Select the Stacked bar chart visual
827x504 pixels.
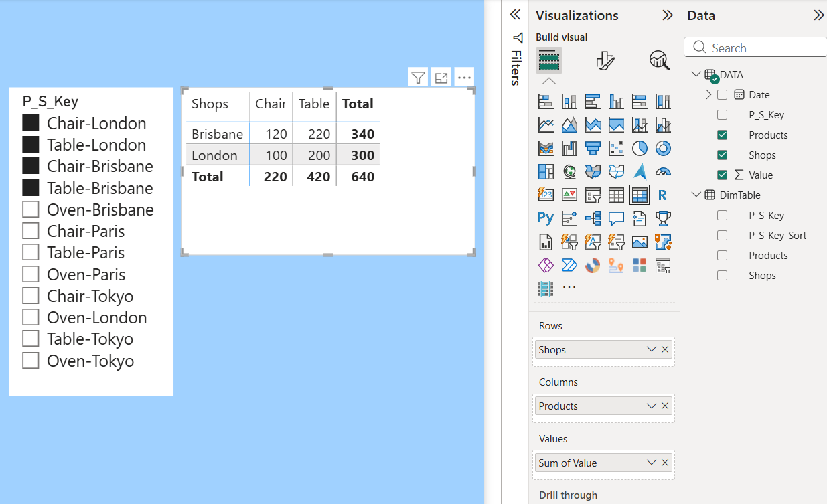546,102
